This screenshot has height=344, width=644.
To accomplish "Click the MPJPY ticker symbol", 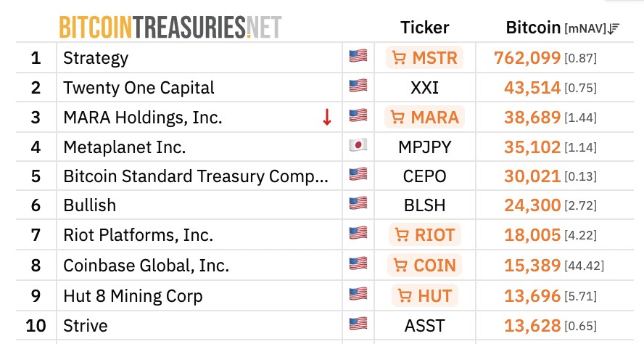I will click(425, 147).
